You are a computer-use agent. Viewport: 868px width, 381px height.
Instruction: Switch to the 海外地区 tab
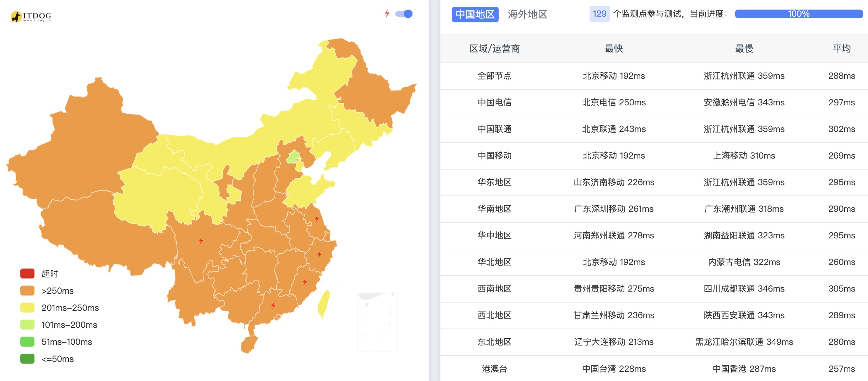point(527,14)
